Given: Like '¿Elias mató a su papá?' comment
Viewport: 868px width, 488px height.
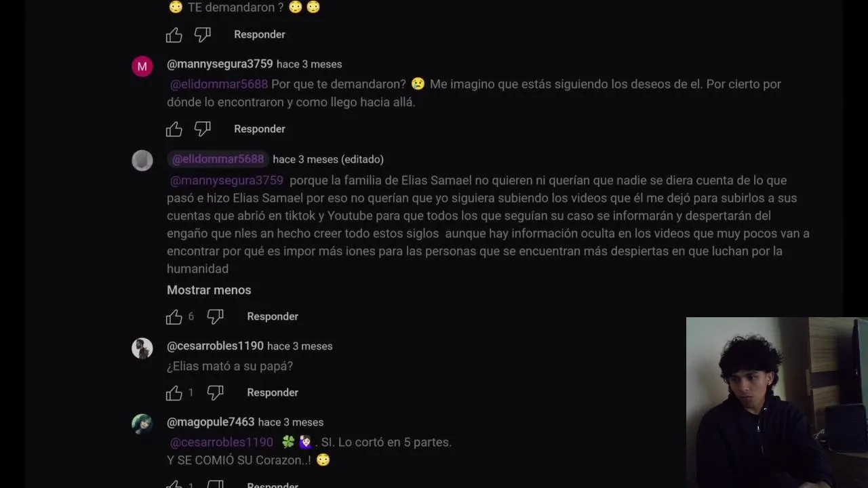Looking at the screenshot, I should tap(174, 392).
